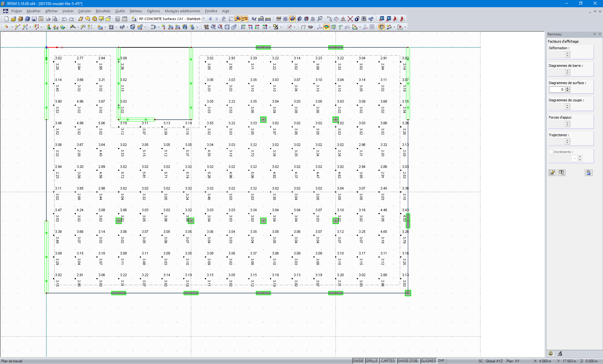Click the Zoom window magnifier icon

tap(213, 27)
